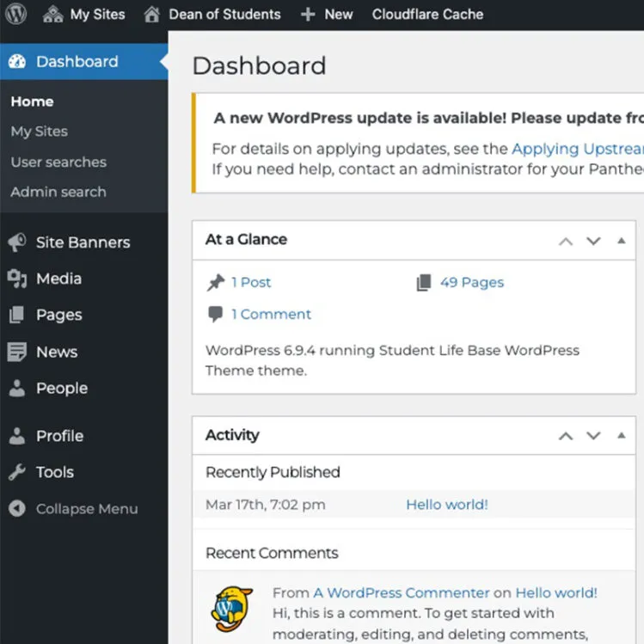
Task: Open My Sites in the admin bar
Action: (97, 15)
